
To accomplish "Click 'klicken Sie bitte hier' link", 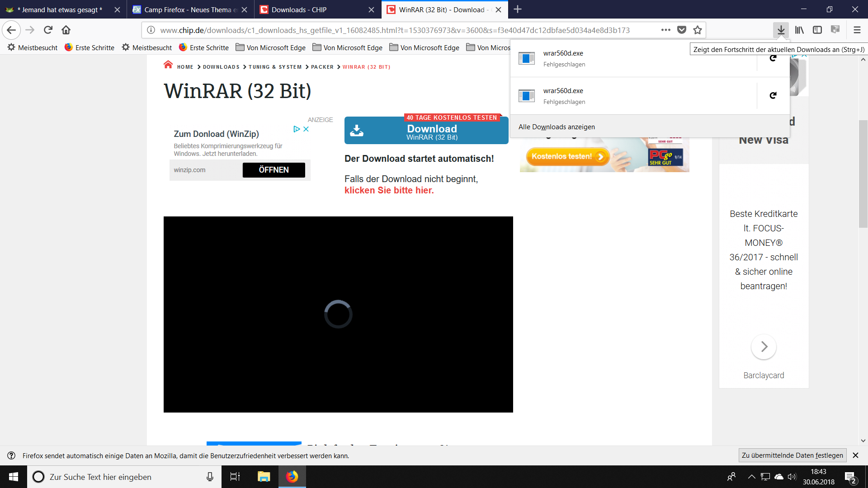I will tap(389, 190).
